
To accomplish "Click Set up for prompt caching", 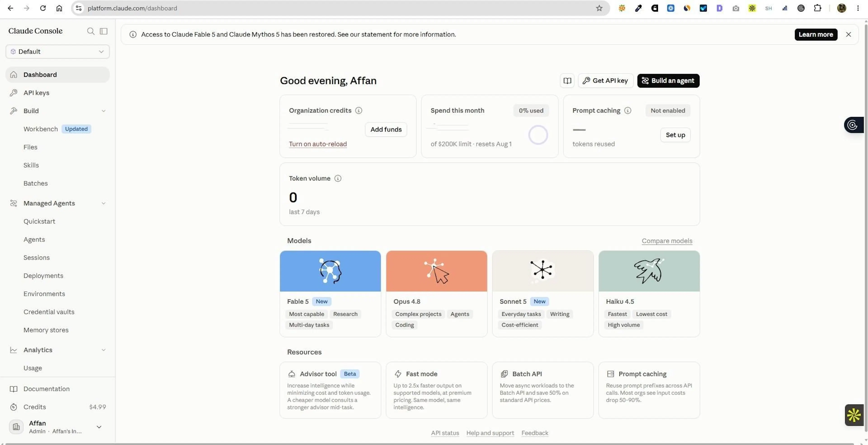I will point(675,135).
